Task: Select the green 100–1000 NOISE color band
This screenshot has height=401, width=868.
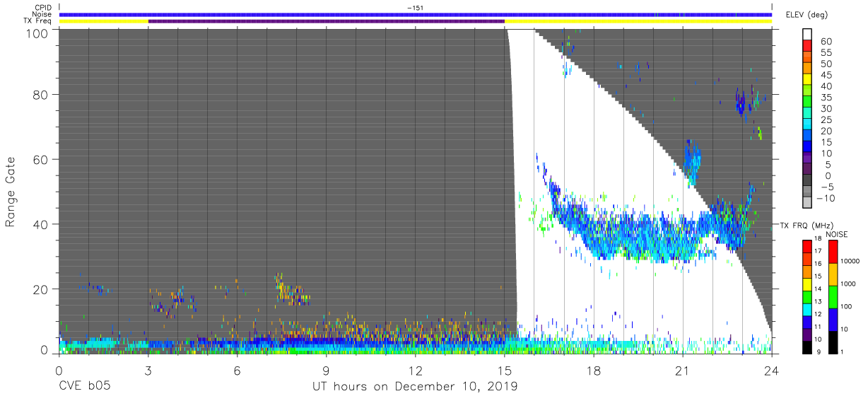Action: (x=833, y=297)
